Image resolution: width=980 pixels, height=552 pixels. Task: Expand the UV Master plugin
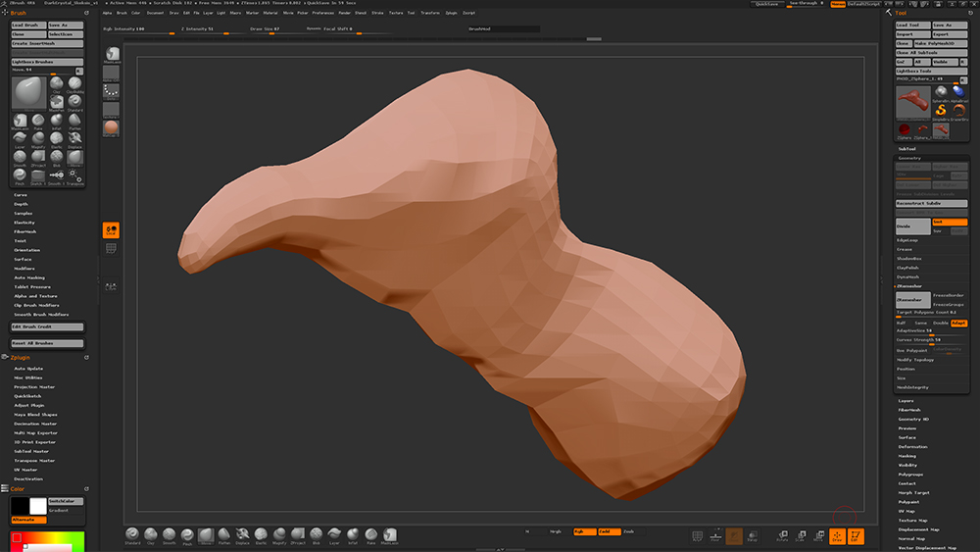point(25,470)
